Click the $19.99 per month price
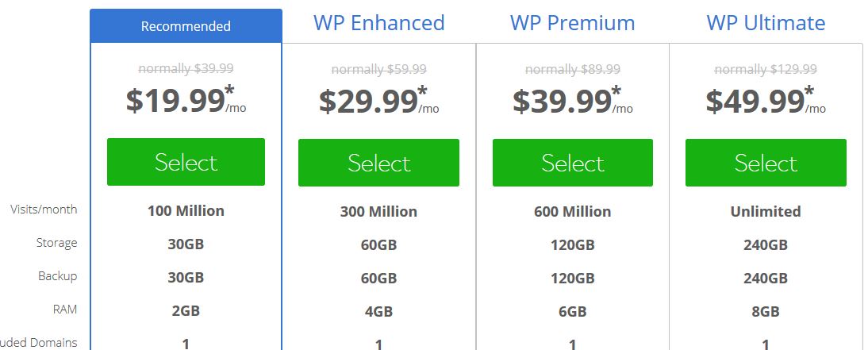 [186, 100]
